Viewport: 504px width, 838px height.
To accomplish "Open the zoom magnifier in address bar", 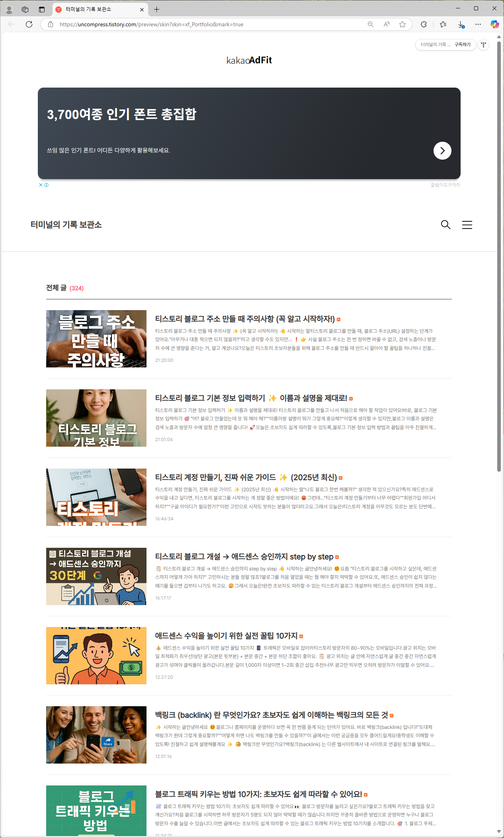I will click(371, 24).
